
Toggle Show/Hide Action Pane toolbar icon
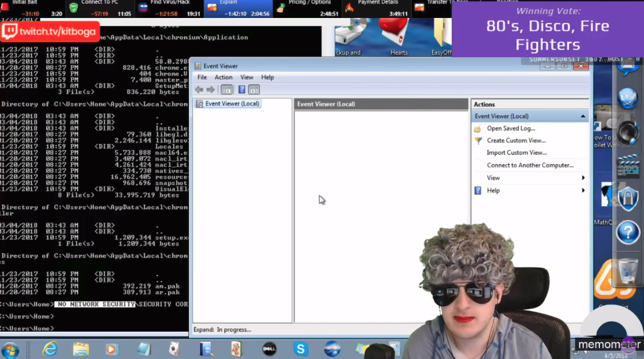tap(254, 90)
